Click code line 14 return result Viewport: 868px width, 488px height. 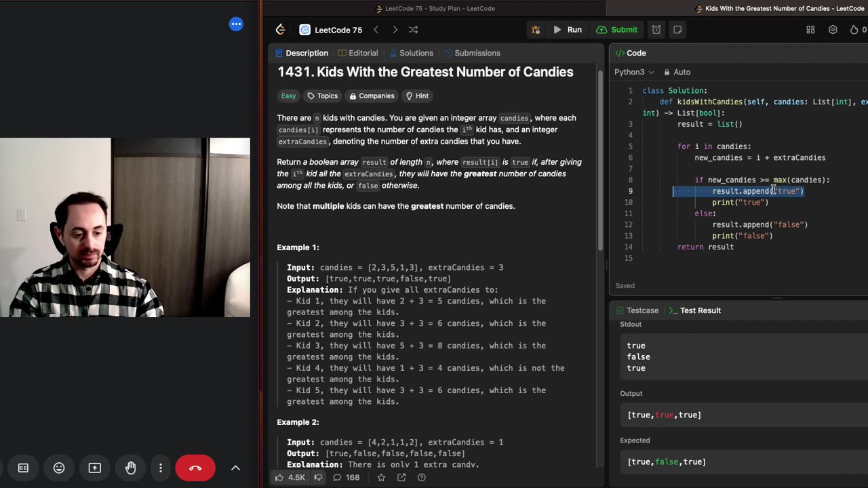point(705,247)
